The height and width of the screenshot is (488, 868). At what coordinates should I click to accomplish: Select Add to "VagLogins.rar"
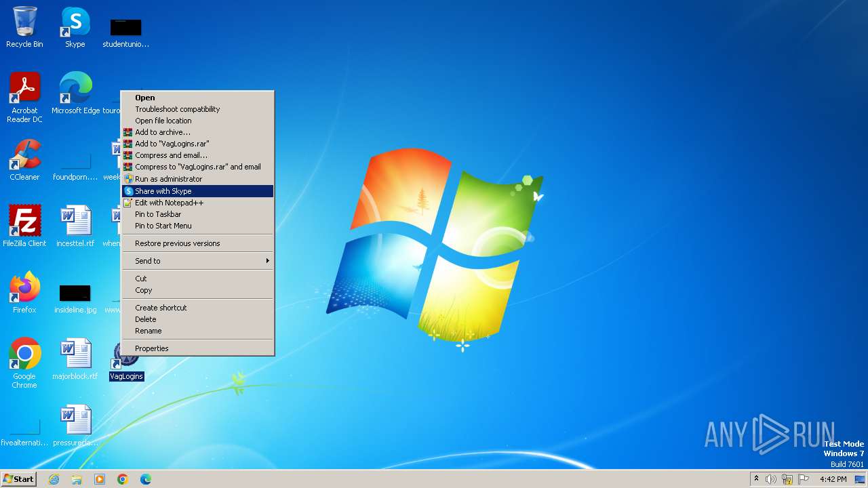pos(197,144)
